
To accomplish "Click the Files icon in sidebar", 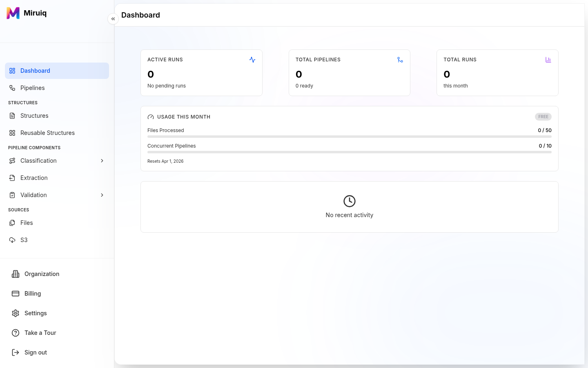I will pos(12,223).
